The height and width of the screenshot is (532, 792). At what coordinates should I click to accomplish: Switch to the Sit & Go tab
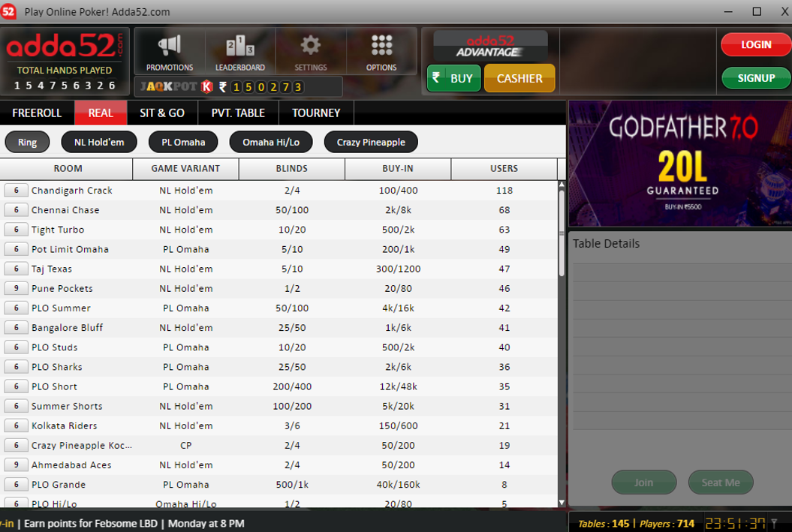pyautogui.click(x=162, y=113)
